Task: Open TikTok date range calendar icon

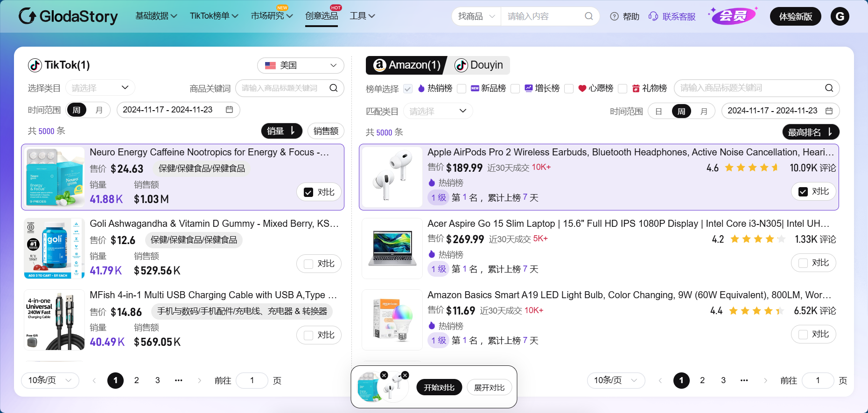Action: pos(229,110)
